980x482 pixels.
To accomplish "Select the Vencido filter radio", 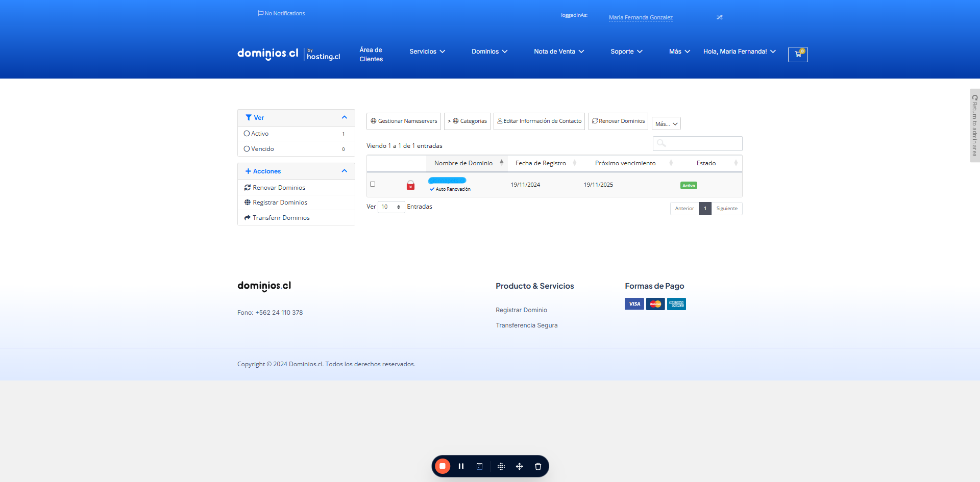I will [247, 149].
